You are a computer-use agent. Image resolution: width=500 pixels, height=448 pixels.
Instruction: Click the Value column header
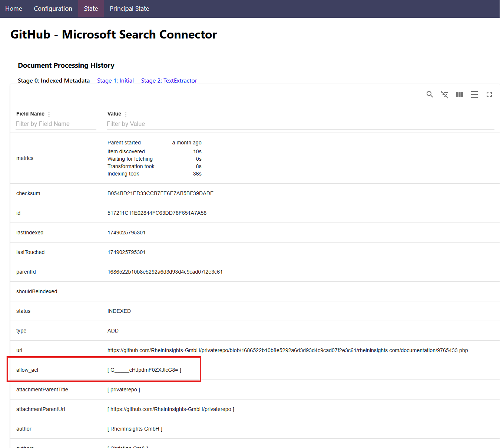(114, 114)
